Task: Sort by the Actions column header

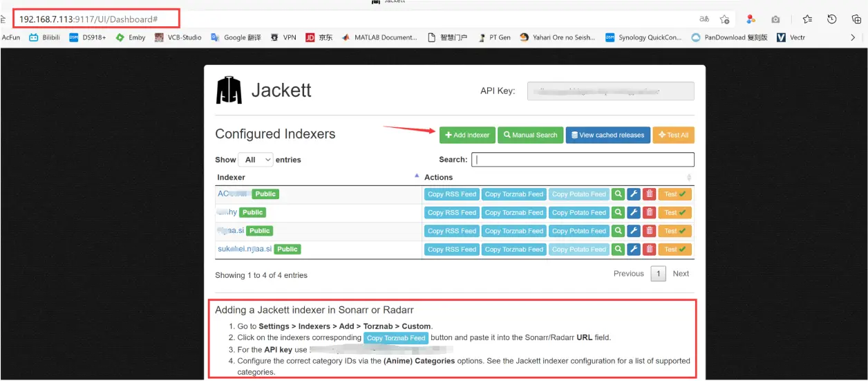Action: coord(558,177)
